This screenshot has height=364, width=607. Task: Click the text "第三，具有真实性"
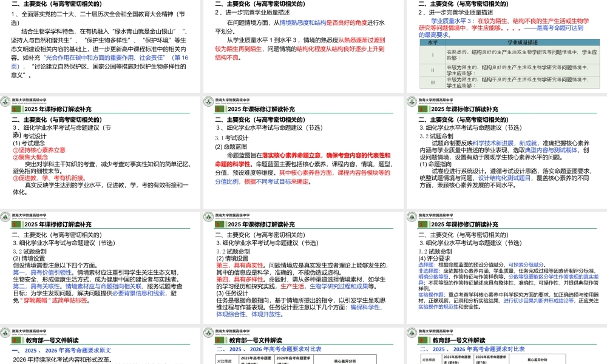240,265
